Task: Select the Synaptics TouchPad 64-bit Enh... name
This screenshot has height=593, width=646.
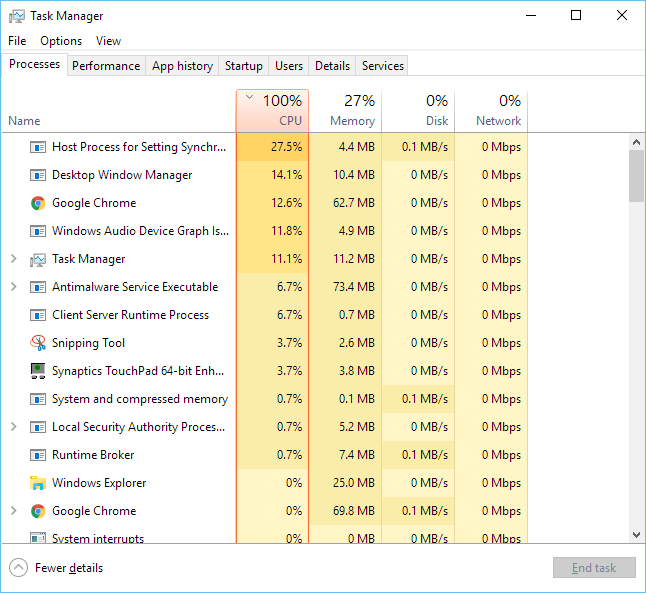Action: click(x=138, y=371)
